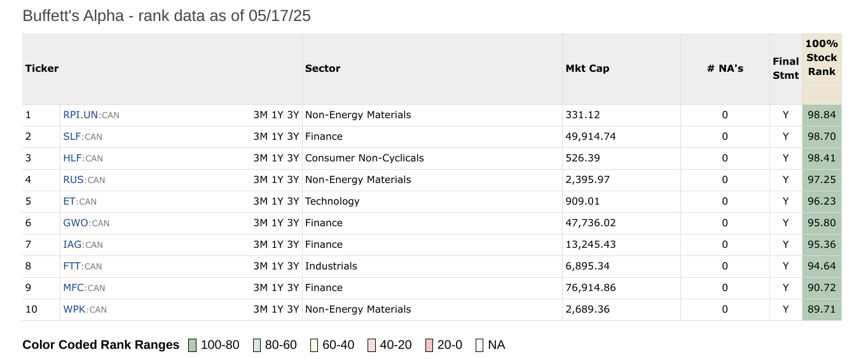
Task: Select the 89.71 stock rank cell
Action: click(x=822, y=309)
